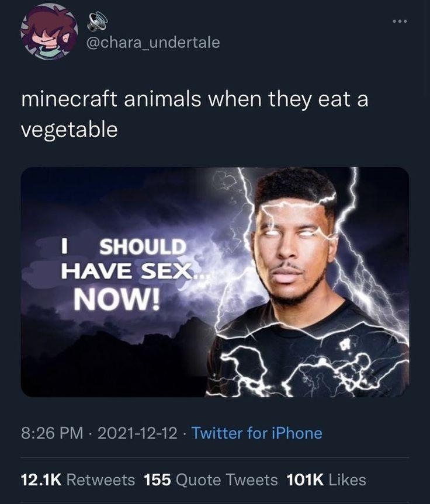Open the attached lightning meme image
430x504 pixels.
click(214, 282)
